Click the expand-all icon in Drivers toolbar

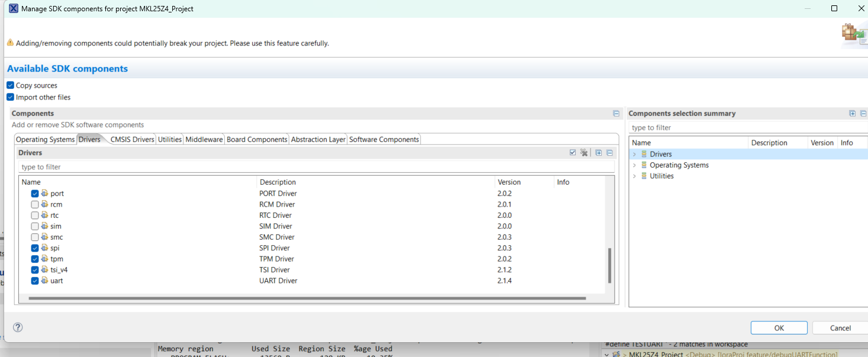pos(599,153)
